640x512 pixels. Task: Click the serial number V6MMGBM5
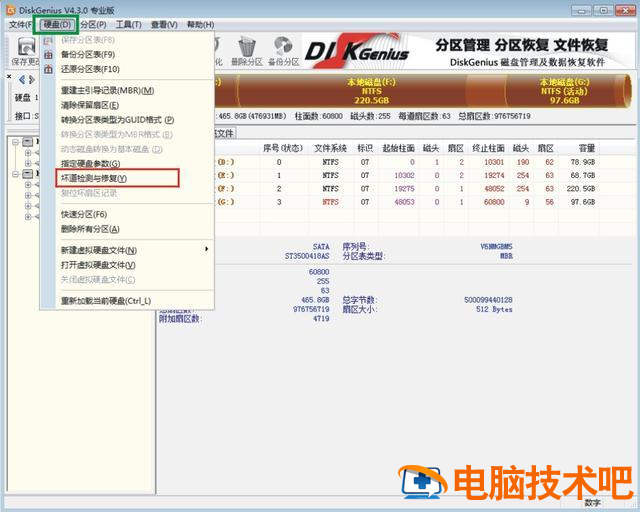[x=496, y=247]
